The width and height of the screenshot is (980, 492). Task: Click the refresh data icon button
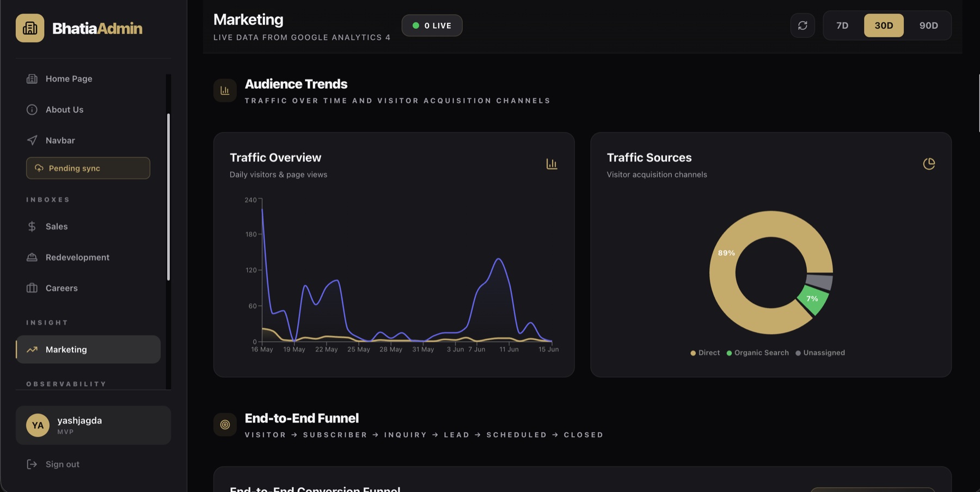pyautogui.click(x=803, y=26)
